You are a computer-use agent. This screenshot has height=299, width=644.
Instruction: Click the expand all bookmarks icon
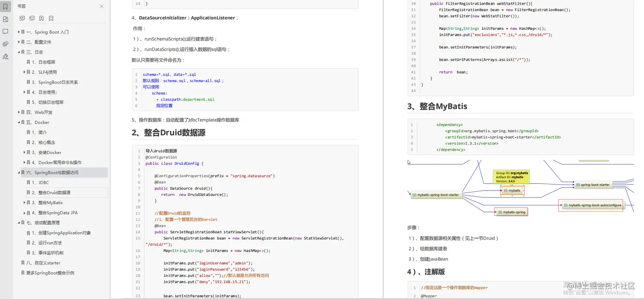pos(22,18)
